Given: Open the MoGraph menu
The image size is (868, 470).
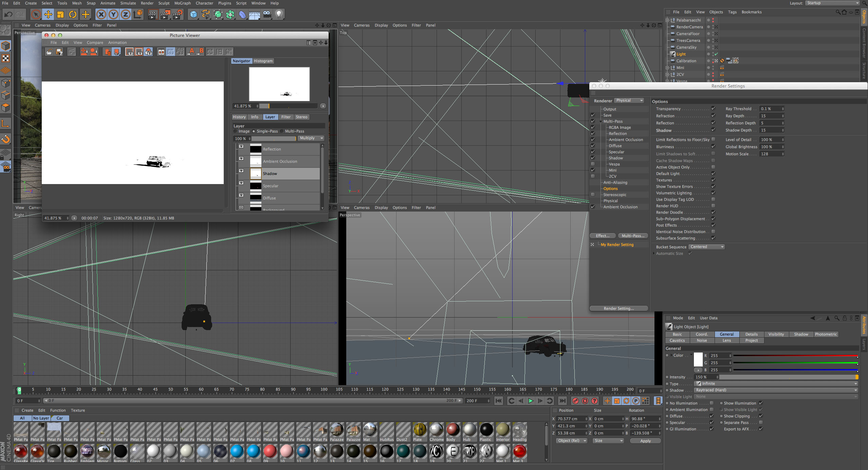Looking at the screenshot, I should [182, 3].
